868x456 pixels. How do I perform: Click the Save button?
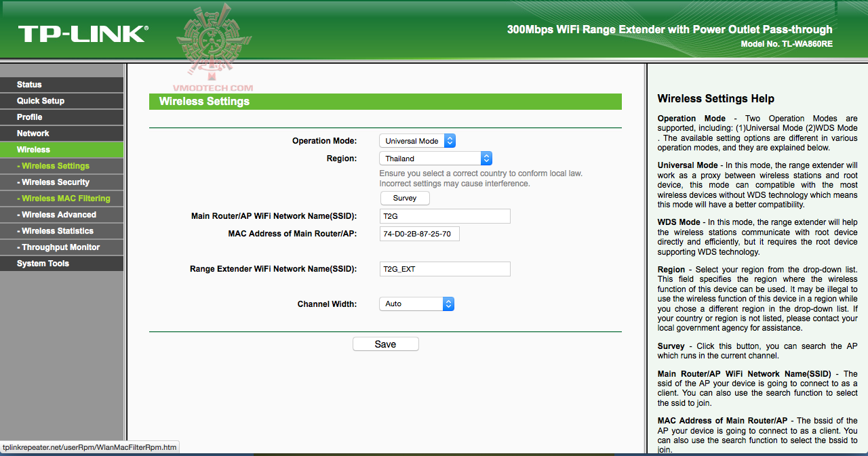(385, 344)
